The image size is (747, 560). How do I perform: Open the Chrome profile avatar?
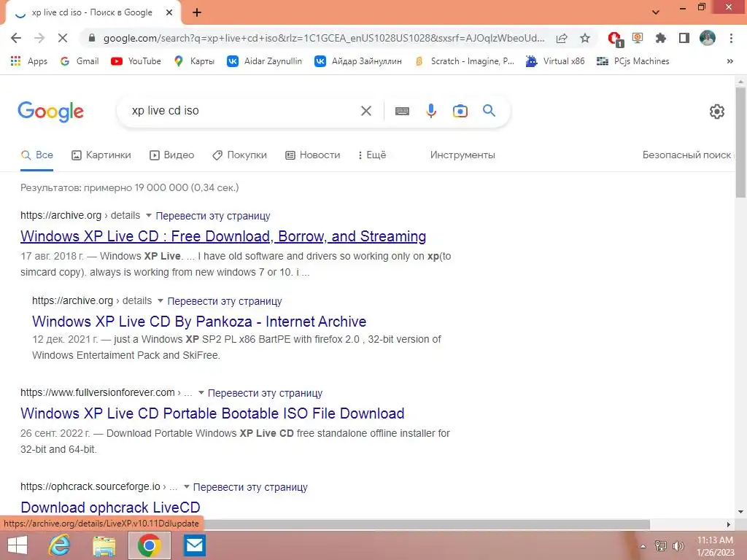coord(708,38)
